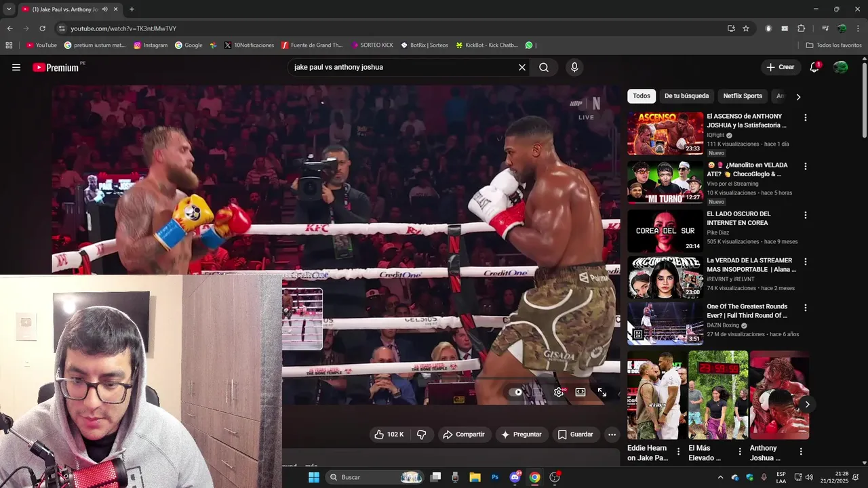The height and width of the screenshot is (488, 868).
Task: Open Chrome three-dot menu
Action: [x=859, y=28]
